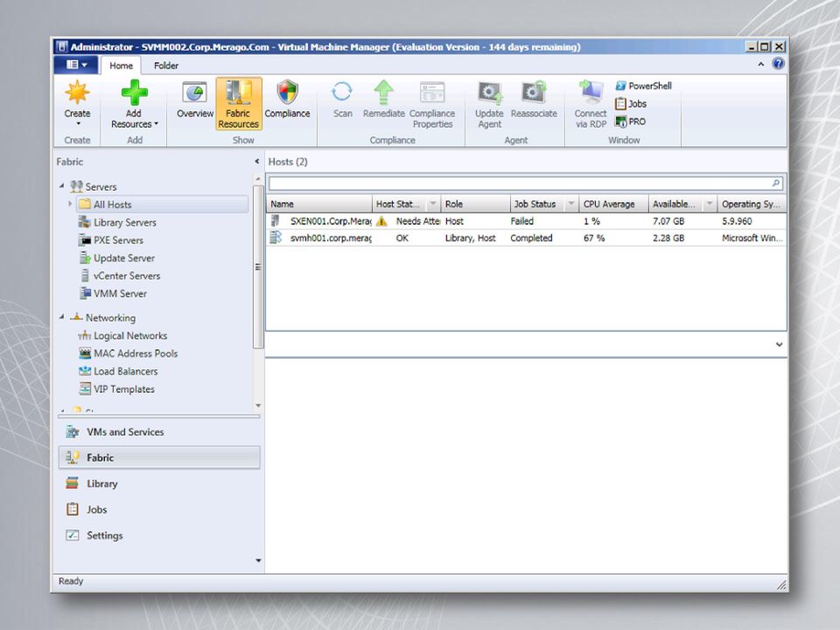
Task: Switch to the Folder tab
Action: 166,66
